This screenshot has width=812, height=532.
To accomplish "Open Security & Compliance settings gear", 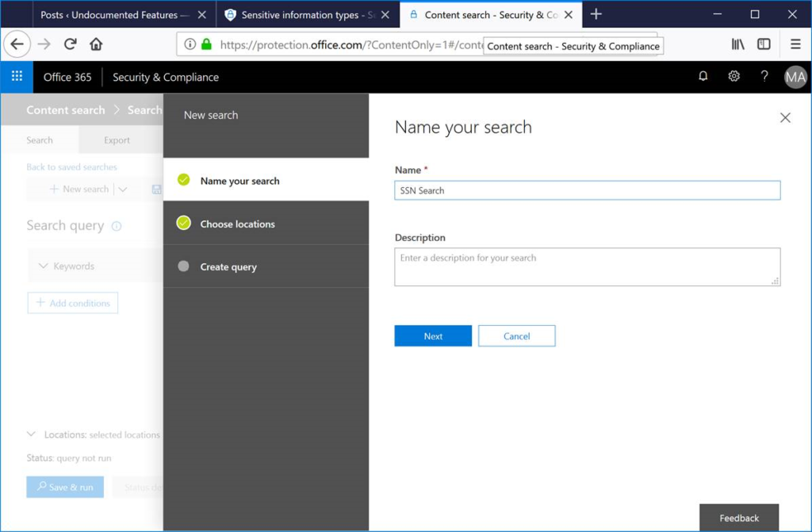I will pyautogui.click(x=733, y=76).
